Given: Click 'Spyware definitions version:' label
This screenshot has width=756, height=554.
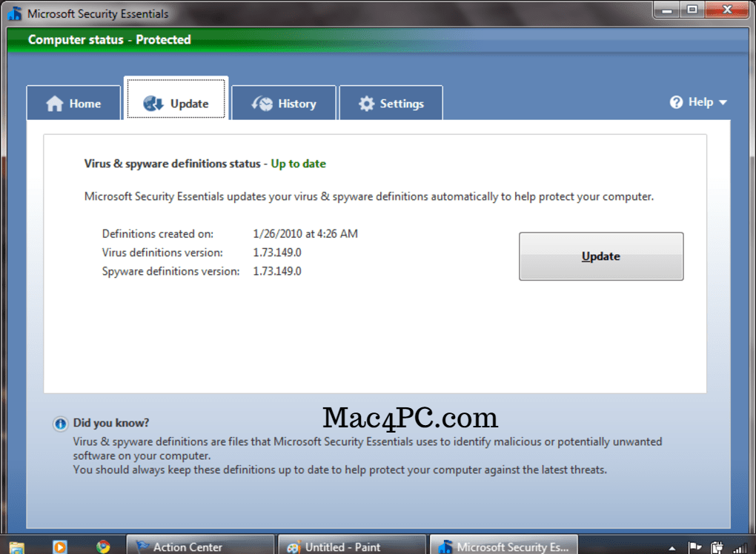Looking at the screenshot, I should point(170,271).
